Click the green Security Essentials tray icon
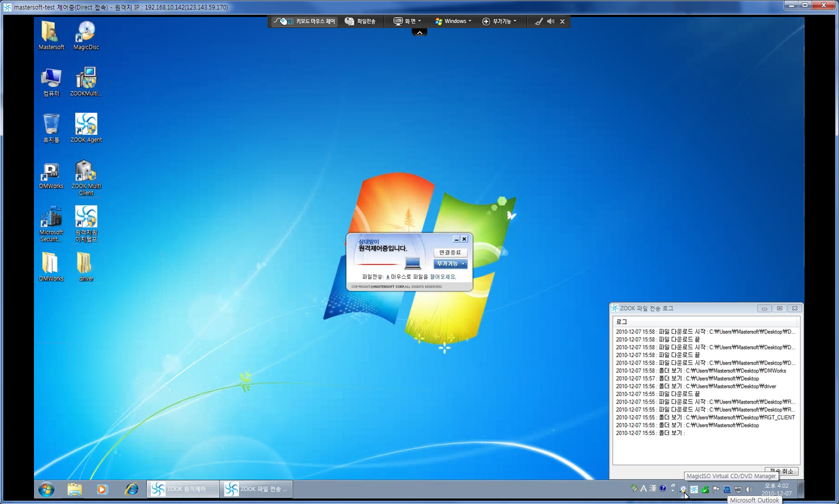Viewport: 839px width, 504px height. point(705,490)
